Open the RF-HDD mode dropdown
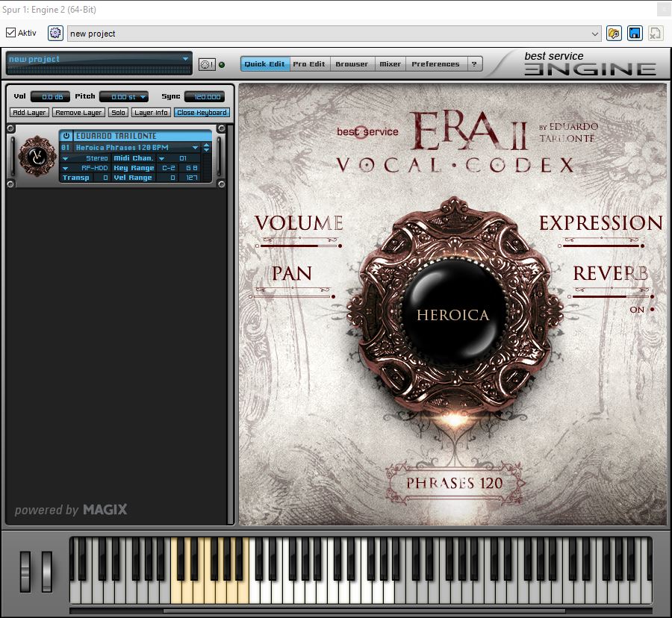 click(65, 168)
